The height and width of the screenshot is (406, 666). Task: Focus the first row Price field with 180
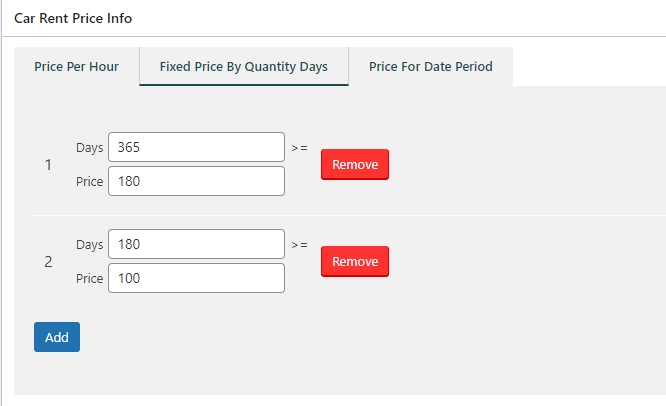196,182
